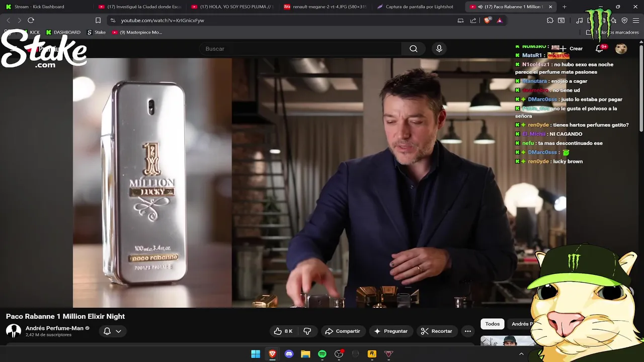
Task: Expand notification bell subscription options dropdown
Action: (x=118, y=331)
